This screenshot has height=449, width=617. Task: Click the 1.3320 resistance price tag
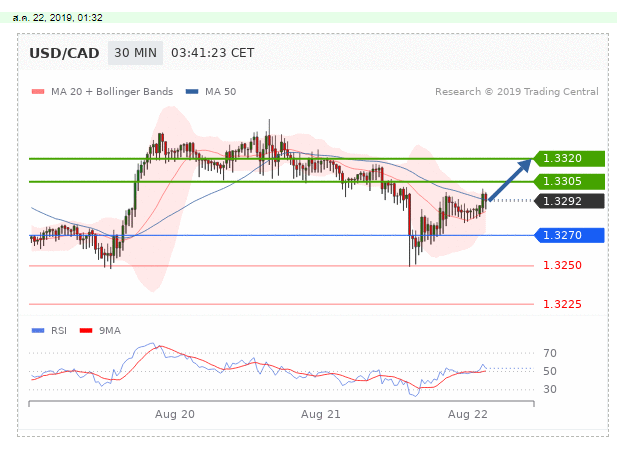pyautogui.click(x=569, y=159)
